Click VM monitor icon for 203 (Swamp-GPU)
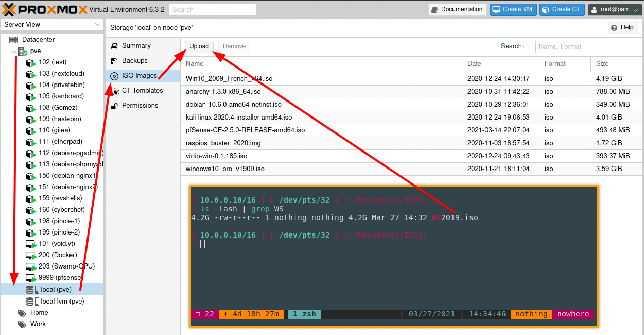Image resolution: width=644 pixels, height=335 pixels. (x=31, y=266)
